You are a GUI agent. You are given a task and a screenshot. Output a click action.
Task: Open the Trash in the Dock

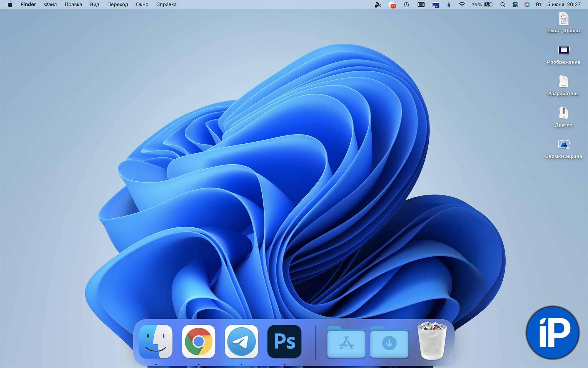tap(432, 341)
